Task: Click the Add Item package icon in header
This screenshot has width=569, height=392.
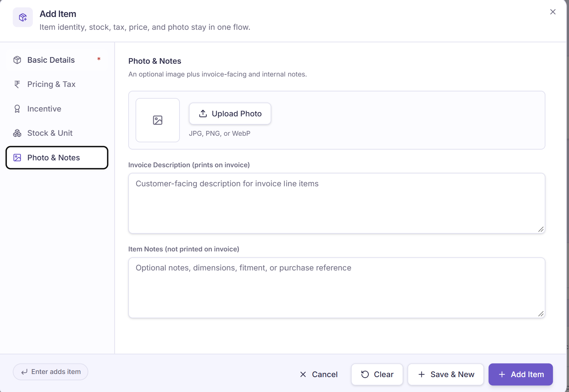Action: 23,17
